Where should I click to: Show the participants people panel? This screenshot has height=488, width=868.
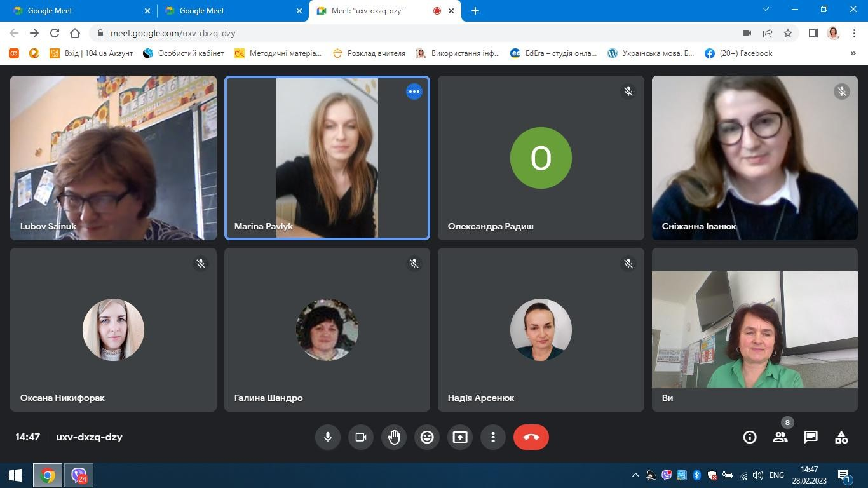pyautogui.click(x=780, y=437)
